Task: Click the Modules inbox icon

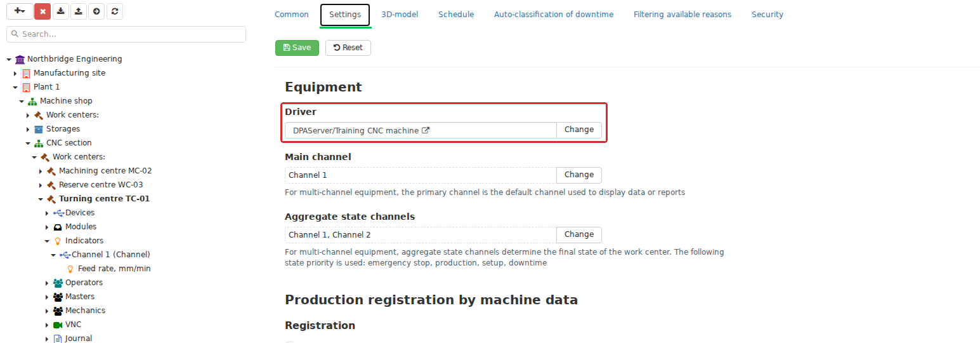Action: (x=58, y=227)
